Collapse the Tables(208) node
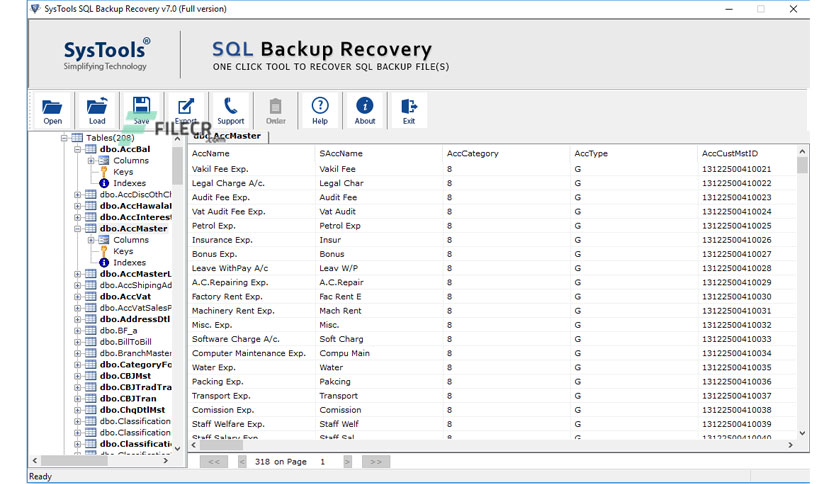Screen dimensions: 836x484 (64, 138)
